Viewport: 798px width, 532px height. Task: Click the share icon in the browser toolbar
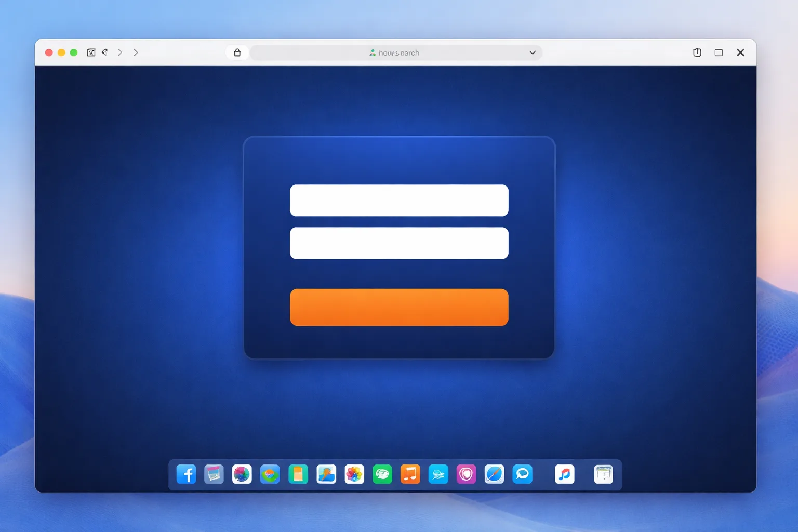tap(697, 52)
